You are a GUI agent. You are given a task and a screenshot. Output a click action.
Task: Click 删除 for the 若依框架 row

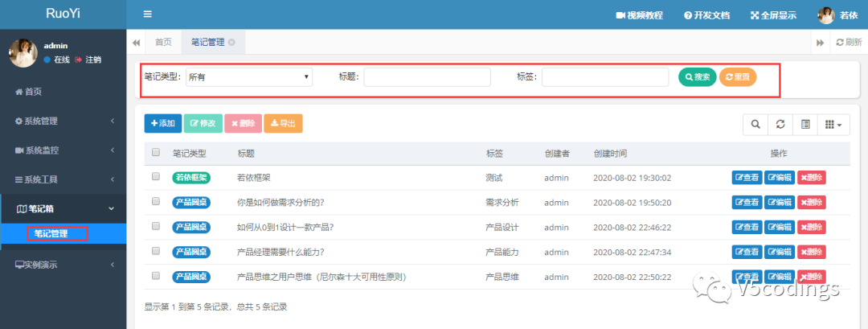coord(812,178)
